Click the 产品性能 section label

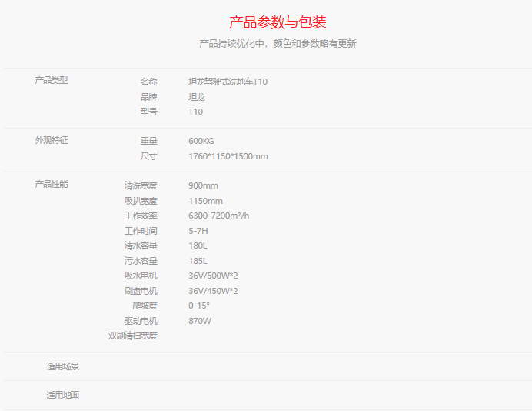click(52, 185)
